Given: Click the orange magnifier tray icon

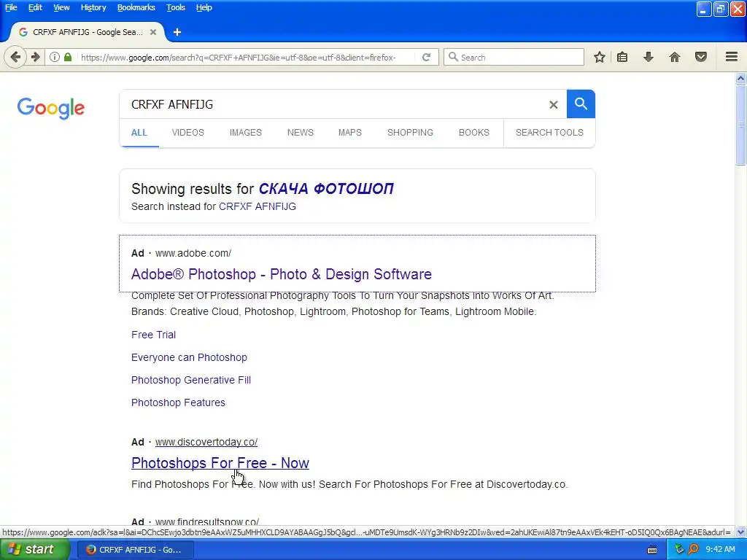Looking at the screenshot, I should (693, 550).
